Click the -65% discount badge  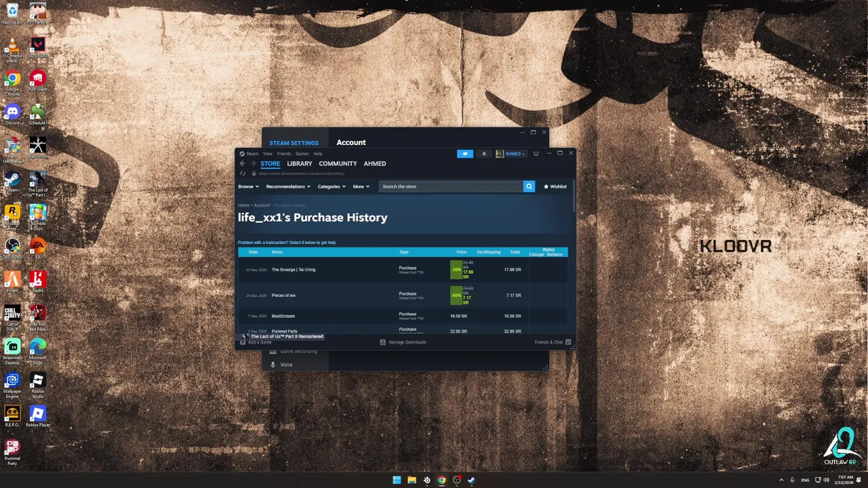click(456, 296)
